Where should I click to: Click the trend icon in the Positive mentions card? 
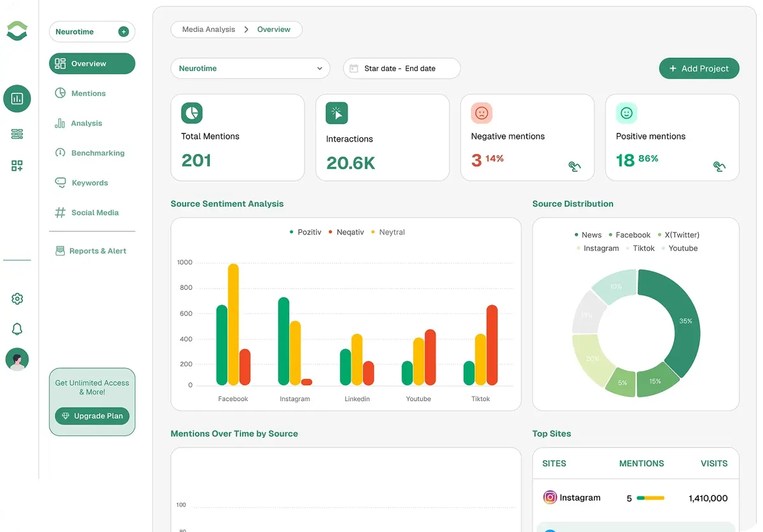[719, 167]
